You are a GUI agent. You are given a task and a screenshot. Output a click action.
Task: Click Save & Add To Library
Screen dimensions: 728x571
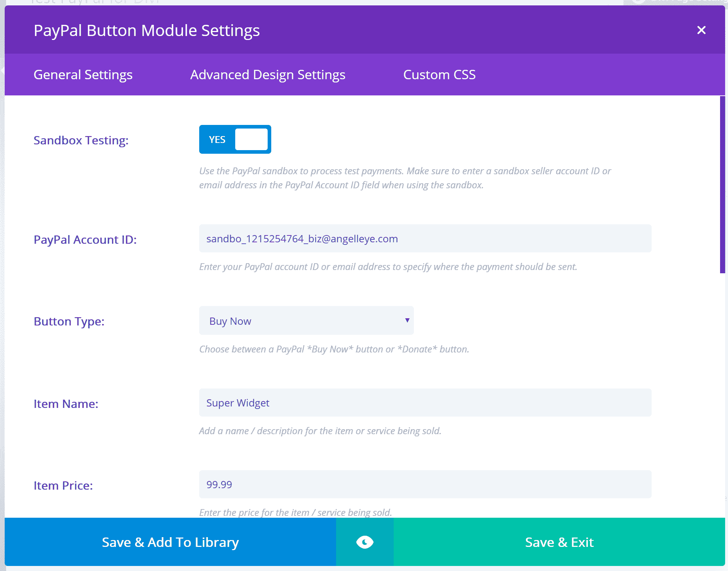click(x=170, y=542)
